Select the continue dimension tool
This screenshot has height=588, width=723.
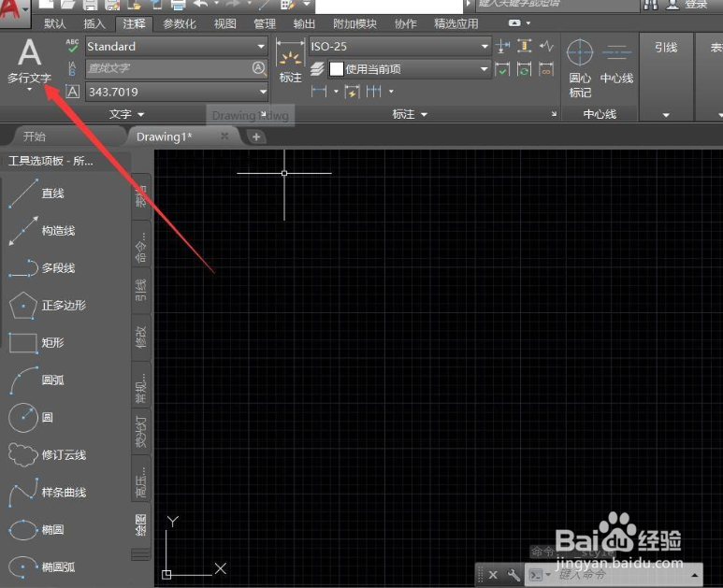[x=373, y=92]
